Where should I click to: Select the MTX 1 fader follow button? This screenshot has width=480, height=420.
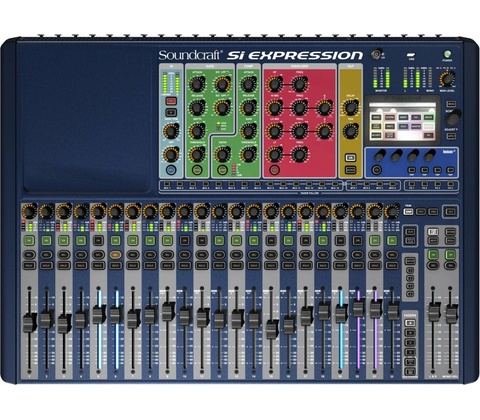[353, 184]
